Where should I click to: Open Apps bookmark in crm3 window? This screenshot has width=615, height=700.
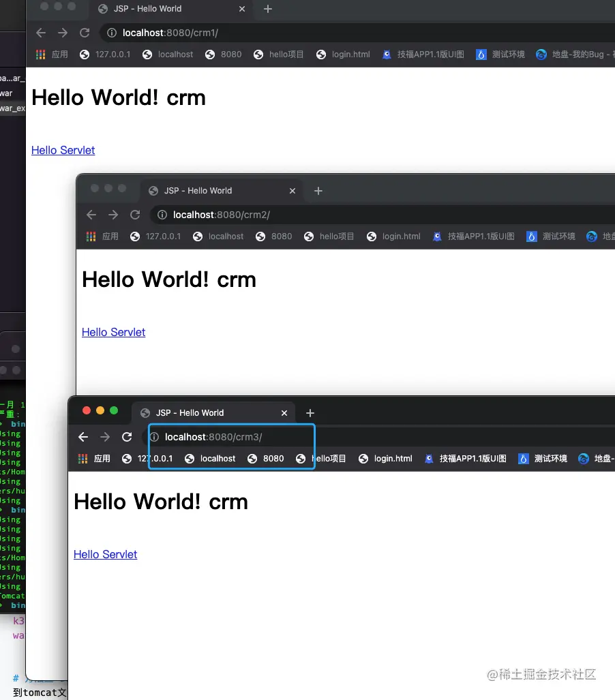tap(94, 459)
